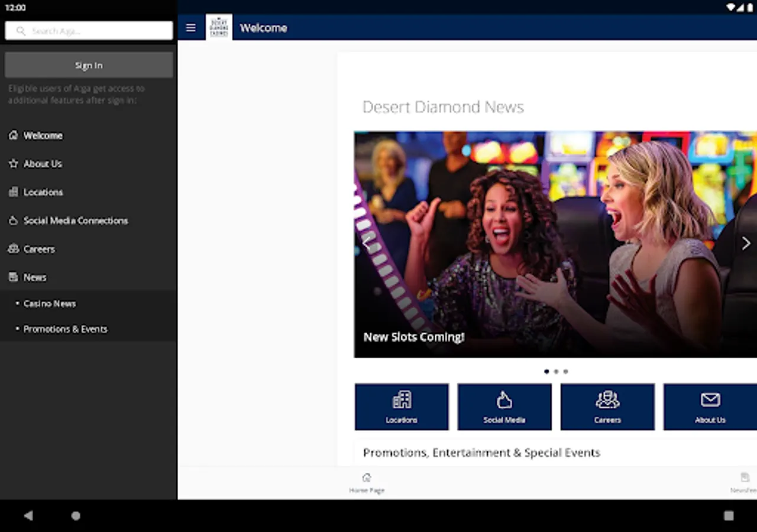The image size is (757, 532).
Task: Click the Desert Diamond Casino logo
Action: coord(219,27)
